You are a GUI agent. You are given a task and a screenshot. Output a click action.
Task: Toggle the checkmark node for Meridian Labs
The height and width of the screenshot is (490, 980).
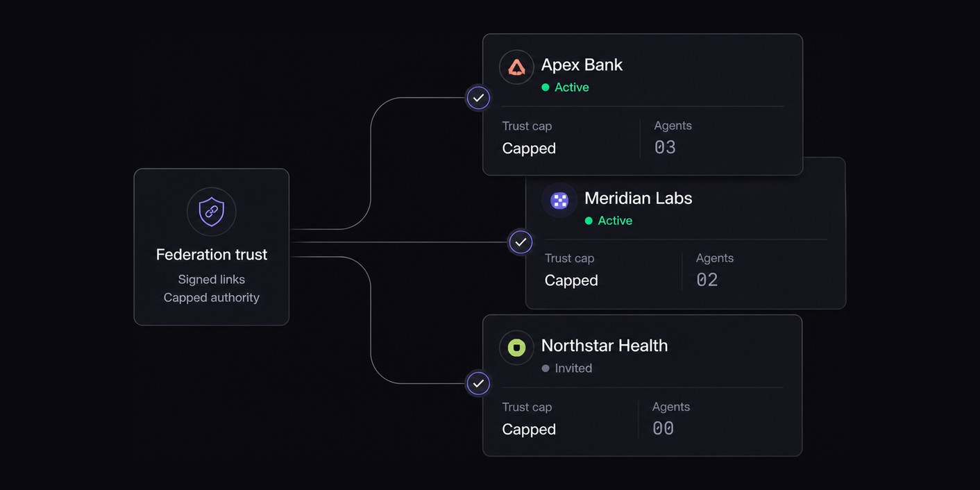521,242
